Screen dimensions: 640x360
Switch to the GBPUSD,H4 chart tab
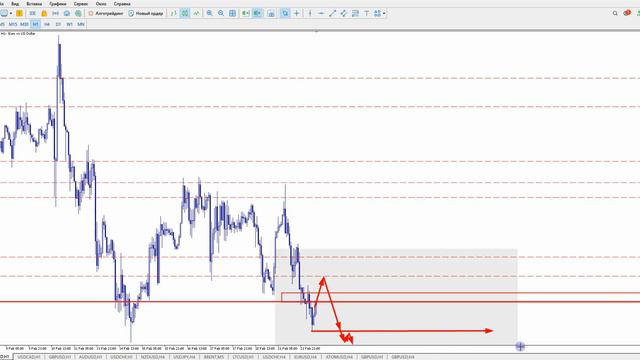click(403, 357)
